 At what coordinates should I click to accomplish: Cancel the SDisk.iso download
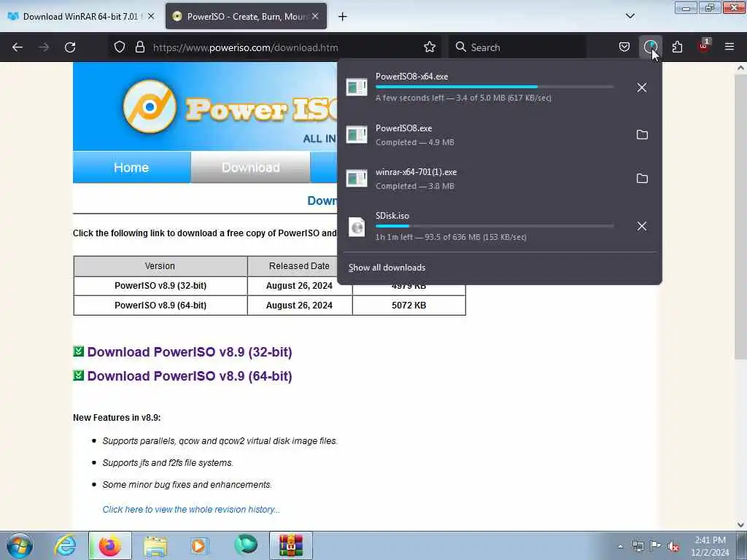[x=642, y=226]
